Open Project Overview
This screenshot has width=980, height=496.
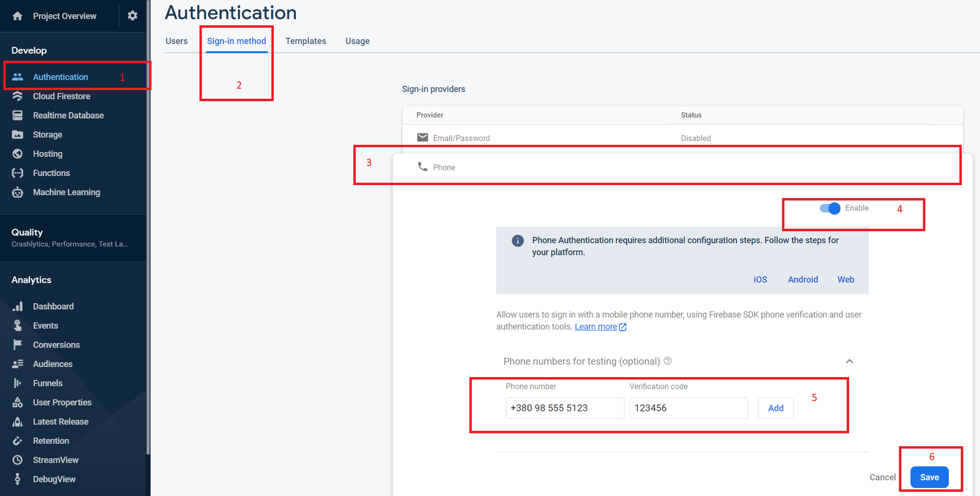(65, 16)
